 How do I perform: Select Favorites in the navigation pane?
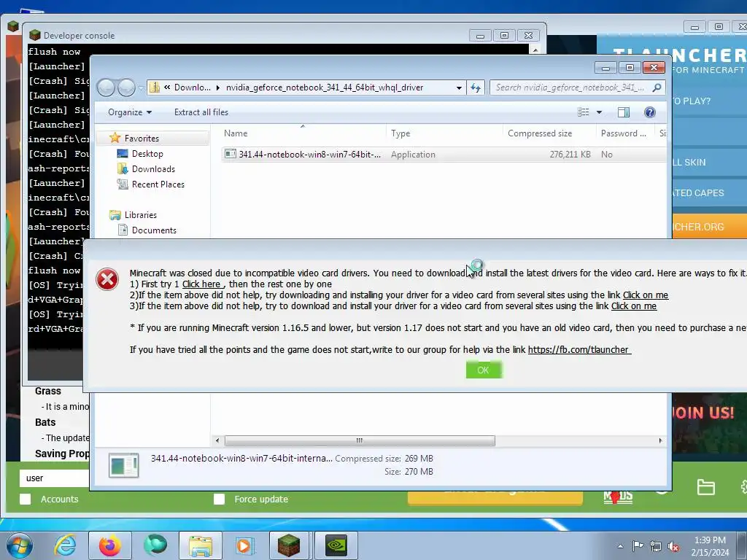142,139
